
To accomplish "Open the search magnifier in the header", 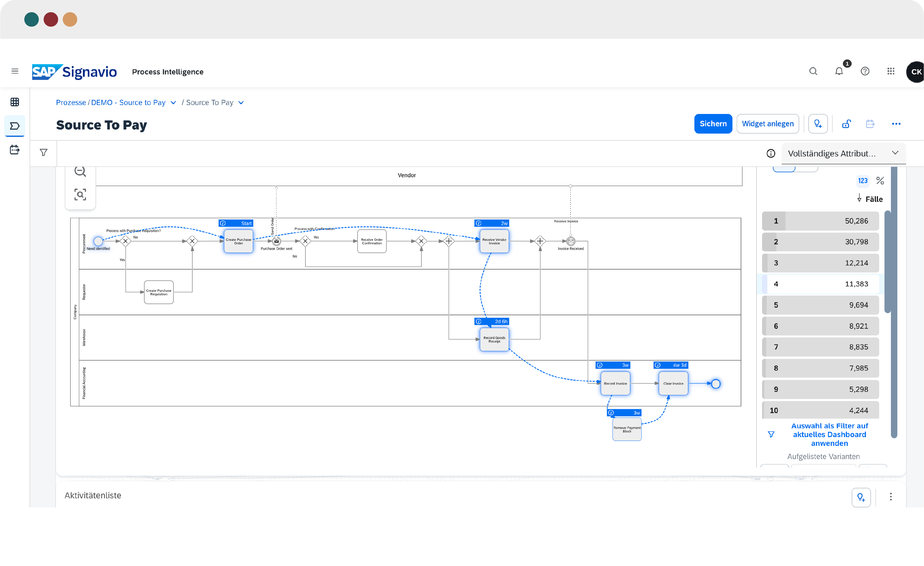I will coord(813,71).
